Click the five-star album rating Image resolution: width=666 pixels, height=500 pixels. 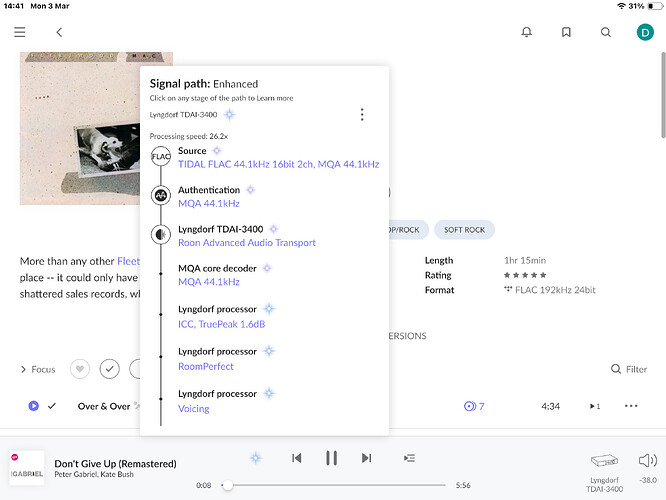coord(525,275)
